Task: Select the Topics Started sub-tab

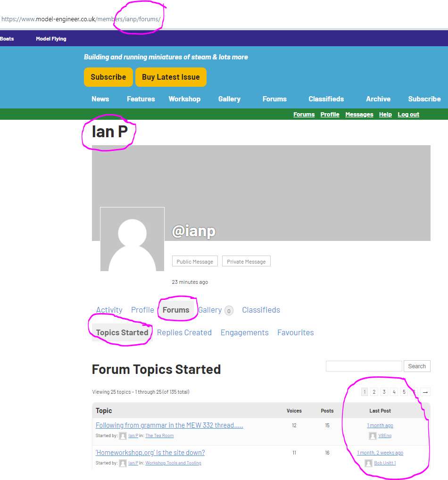Action: click(x=122, y=332)
